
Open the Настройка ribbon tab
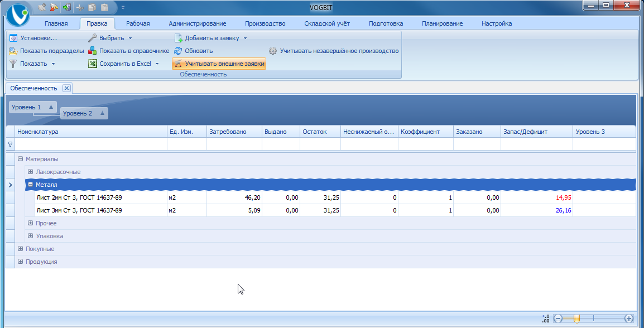(497, 23)
